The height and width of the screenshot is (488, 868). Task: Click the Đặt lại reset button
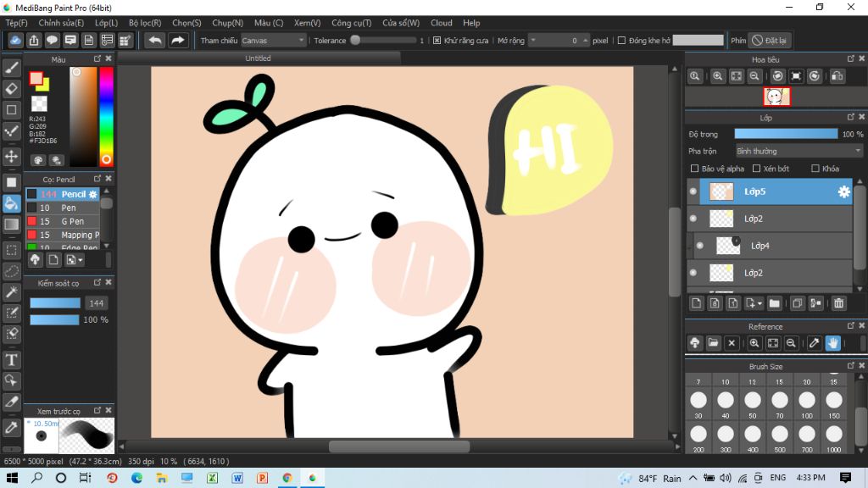pyautogui.click(x=770, y=41)
